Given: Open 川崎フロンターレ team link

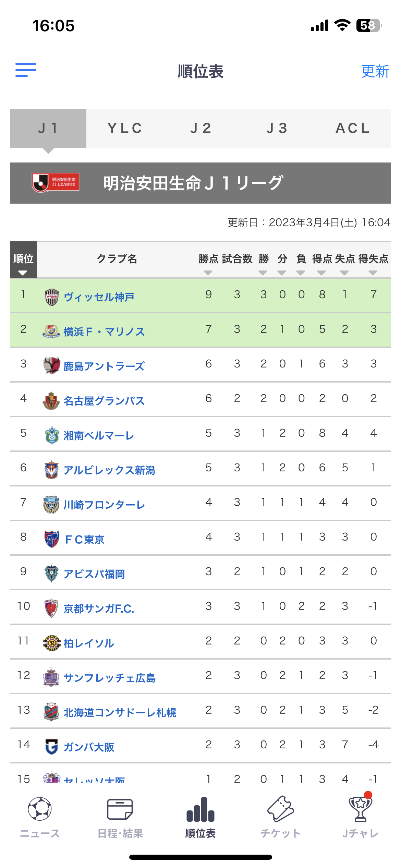Looking at the screenshot, I should pyautogui.click(x=104, y=505).
